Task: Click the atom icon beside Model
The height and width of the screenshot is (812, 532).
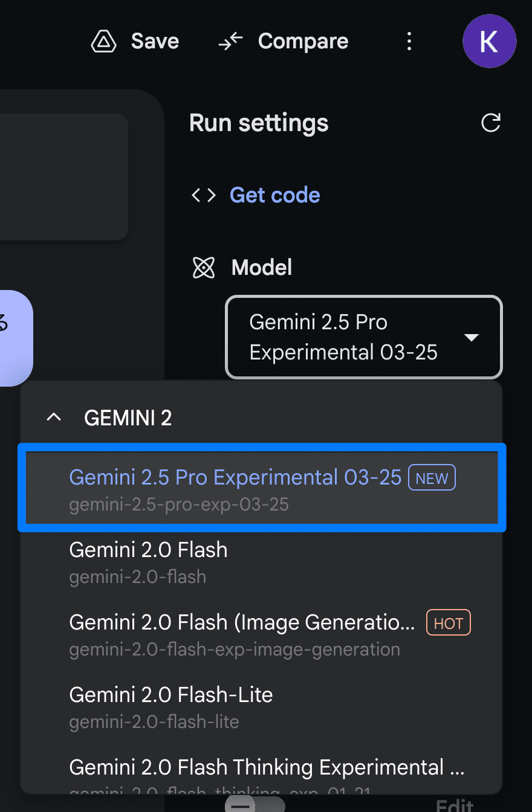Action: pos(204,267)
